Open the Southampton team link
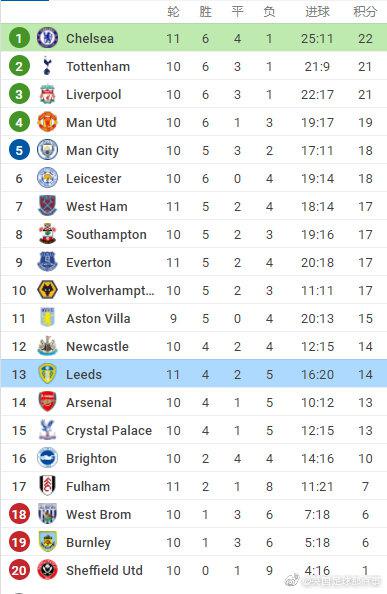The image size is (387, 594). (106, 234)
